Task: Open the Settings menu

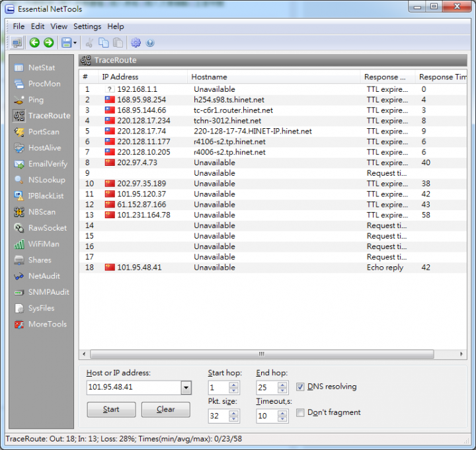Action: 87,26
